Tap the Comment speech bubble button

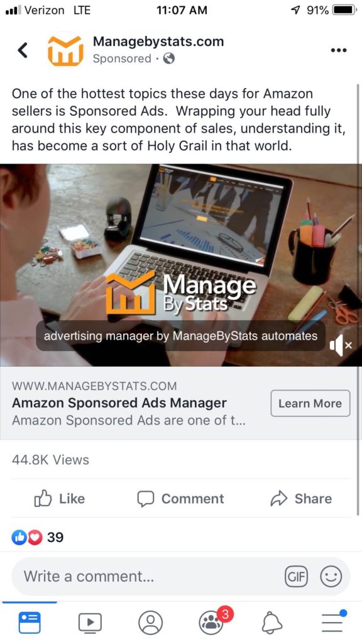pos(180,499)
